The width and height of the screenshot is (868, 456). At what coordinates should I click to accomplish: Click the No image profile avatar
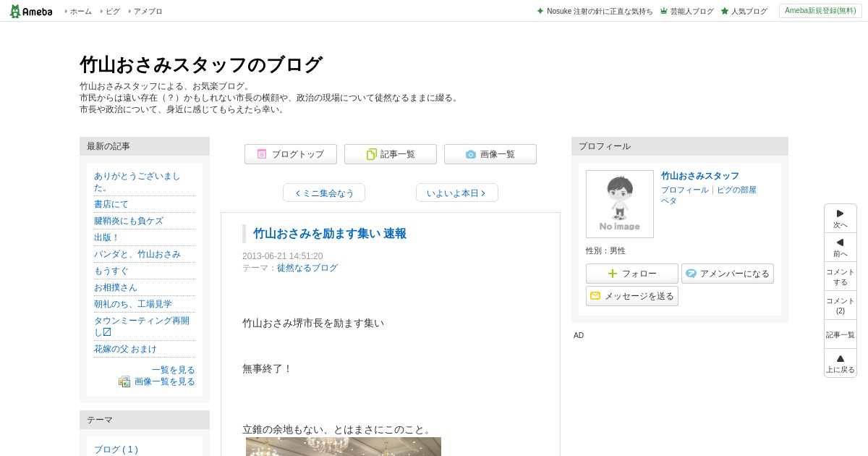[620, 204]
